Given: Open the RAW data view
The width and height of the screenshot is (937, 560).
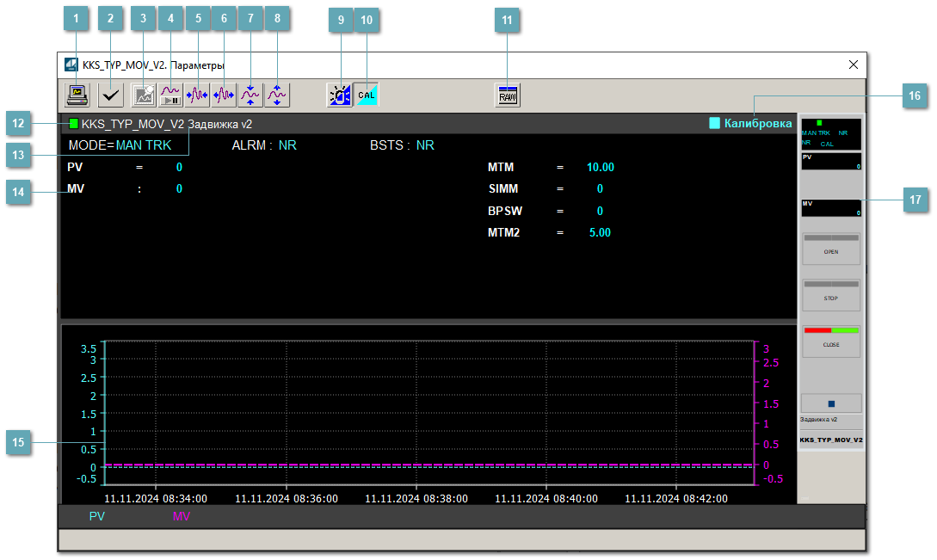Looking at the screenshot, I should [508, 95].
